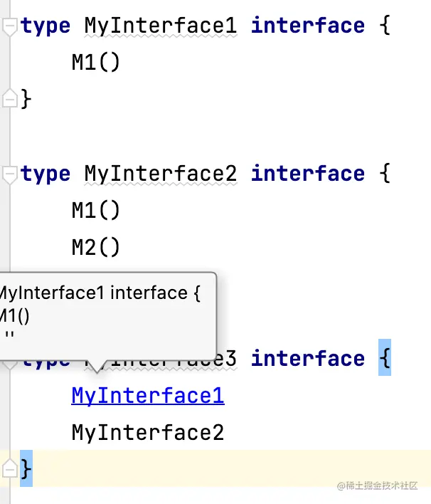Click M1() method in MyInterface2
Viewport: 431px width, 504px height.
point(96,211)
